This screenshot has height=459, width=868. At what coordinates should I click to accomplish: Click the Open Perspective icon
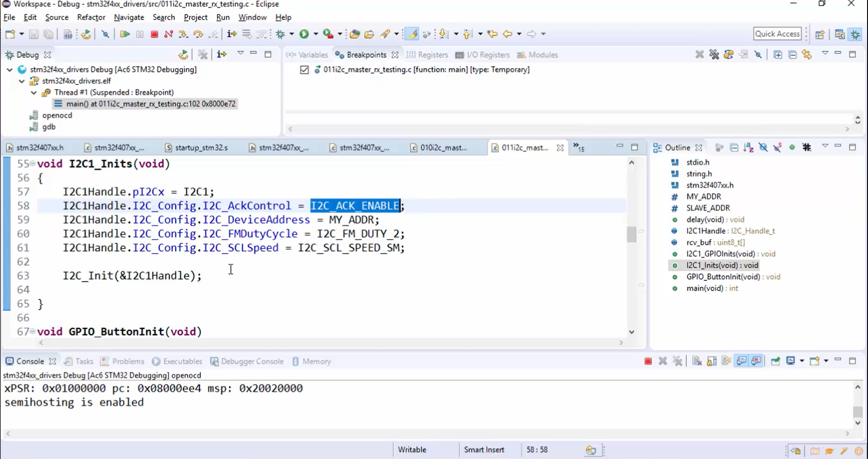point(820,34)
